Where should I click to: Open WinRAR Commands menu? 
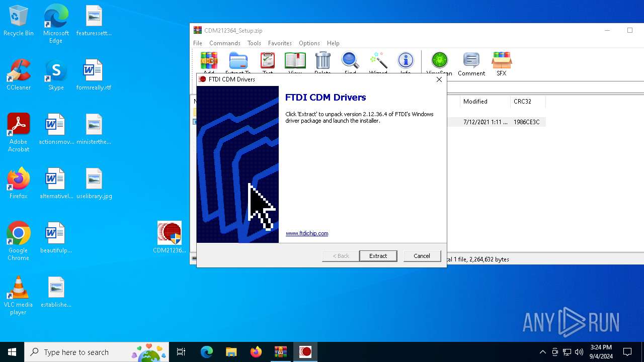[225, 43]
